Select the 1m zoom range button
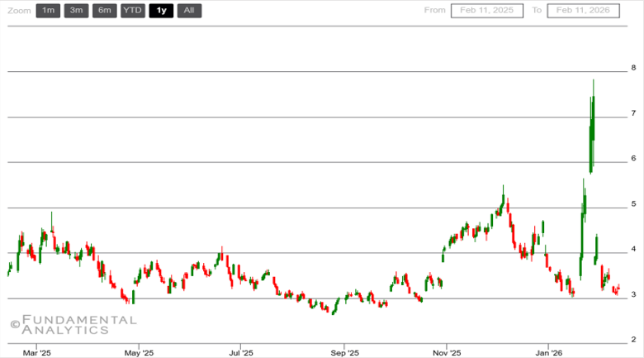Viewport: 644px width, 358px height. coord(48,11)
